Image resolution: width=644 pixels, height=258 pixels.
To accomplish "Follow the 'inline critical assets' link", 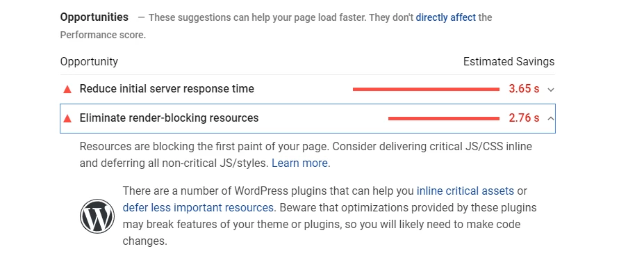I will [465, 191].
